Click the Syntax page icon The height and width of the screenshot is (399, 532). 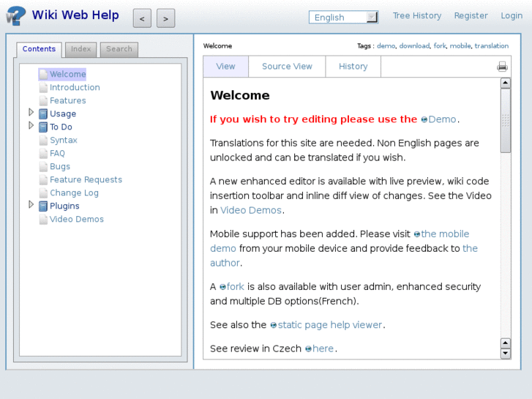pos(43,140)
